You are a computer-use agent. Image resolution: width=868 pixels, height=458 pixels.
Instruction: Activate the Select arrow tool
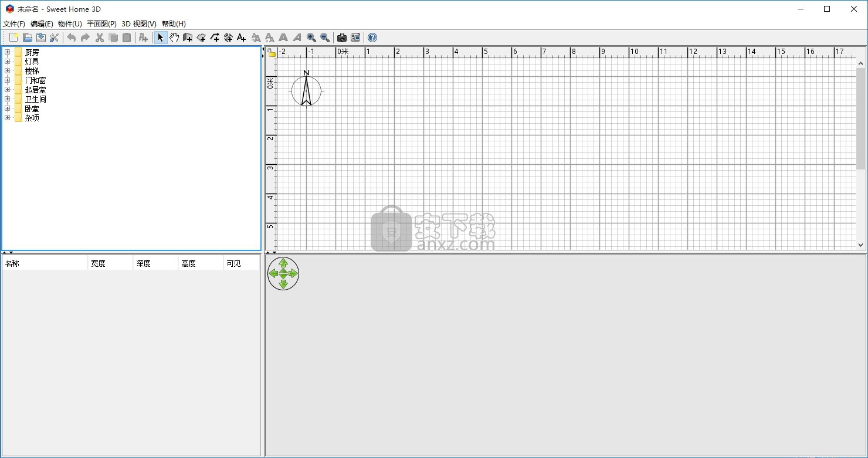coord(161,38)
